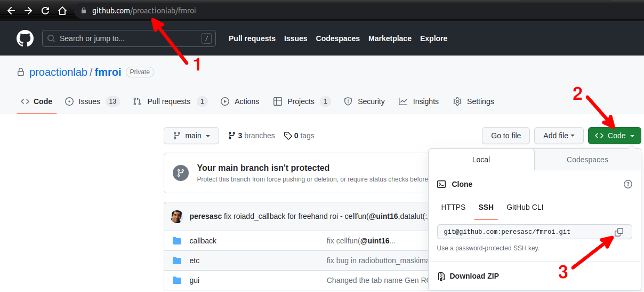Screen dimensions: 644x292
Task: Open Pull requests in top navigation
Action: click(252, 38)
